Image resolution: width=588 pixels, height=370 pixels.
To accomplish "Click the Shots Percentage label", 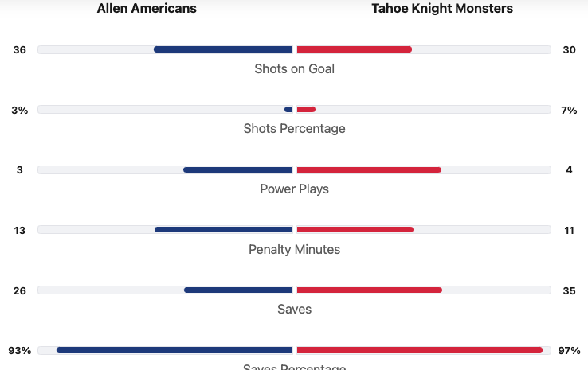I will coord(294,128).
